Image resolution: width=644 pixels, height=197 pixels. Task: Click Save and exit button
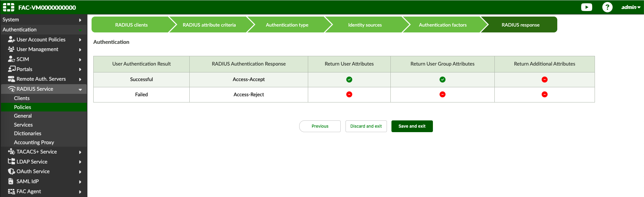(412, 126)
